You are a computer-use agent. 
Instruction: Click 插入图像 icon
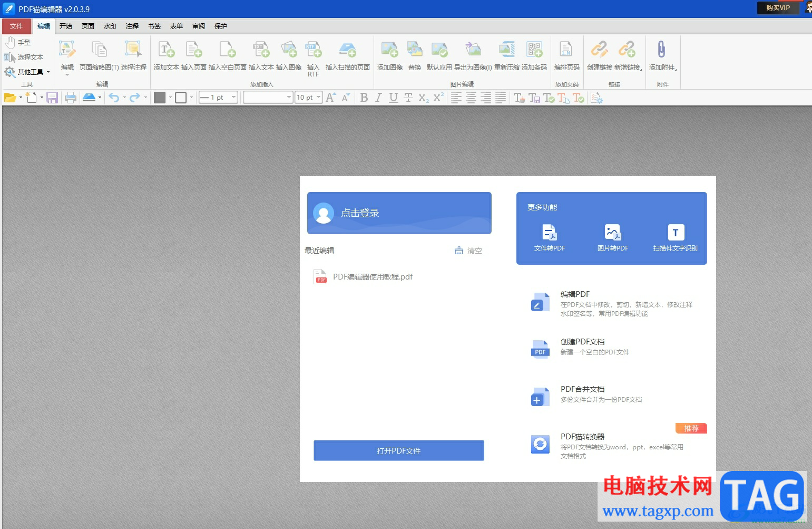coord(289,50)
